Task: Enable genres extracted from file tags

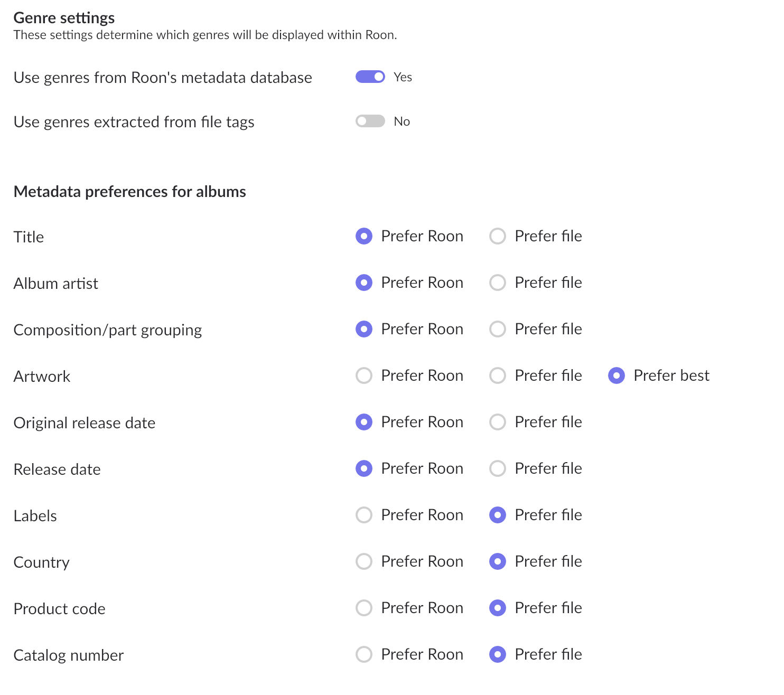Action: pos(370,121)
